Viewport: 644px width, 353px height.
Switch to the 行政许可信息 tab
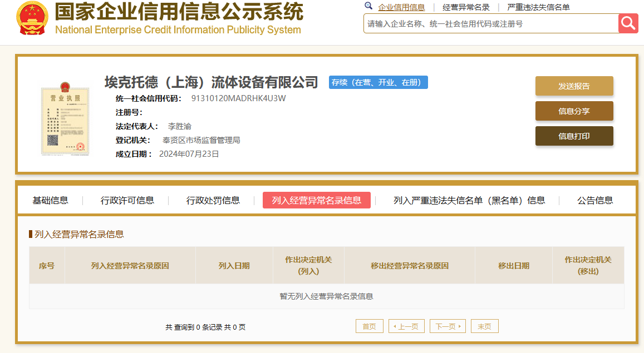(127, 201)
